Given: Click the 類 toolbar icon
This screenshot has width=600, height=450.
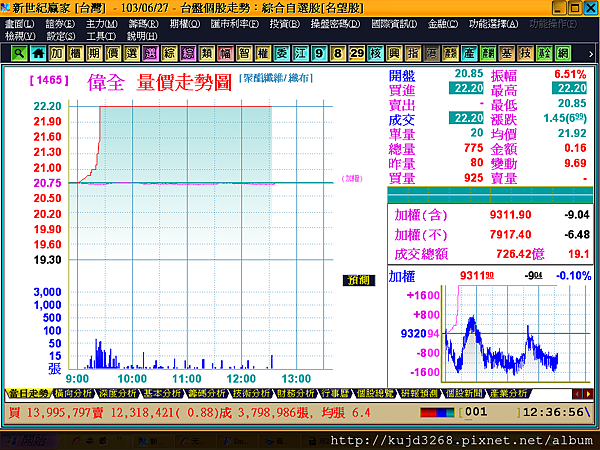Looking at the screenshot, I should (207, 53).
